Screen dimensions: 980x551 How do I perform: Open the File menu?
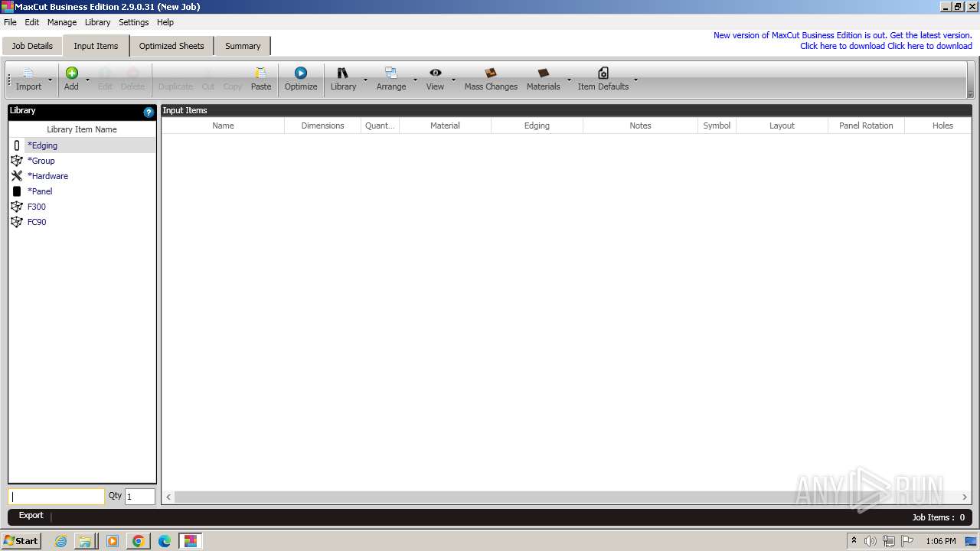tap(10, 22)
